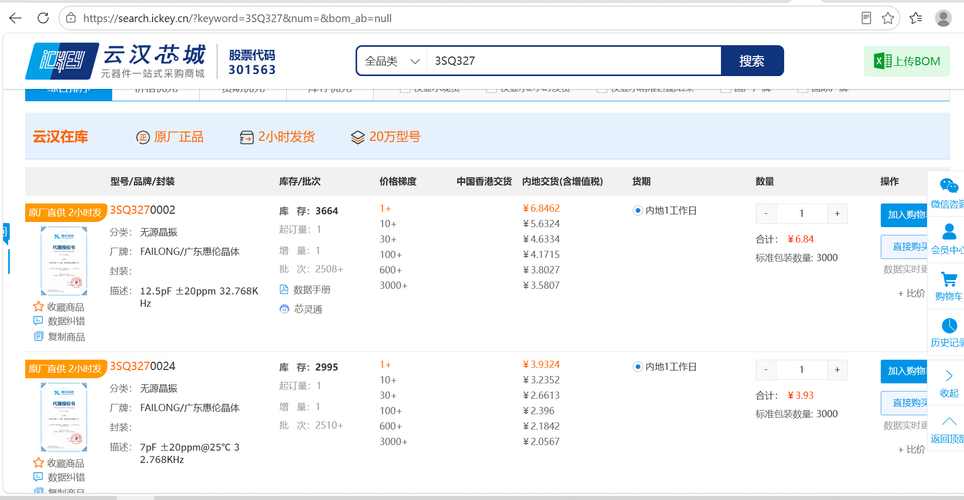Click the 2小时发货 delivery icon
This screenshot has width=964, height=500.
[246, 137]
